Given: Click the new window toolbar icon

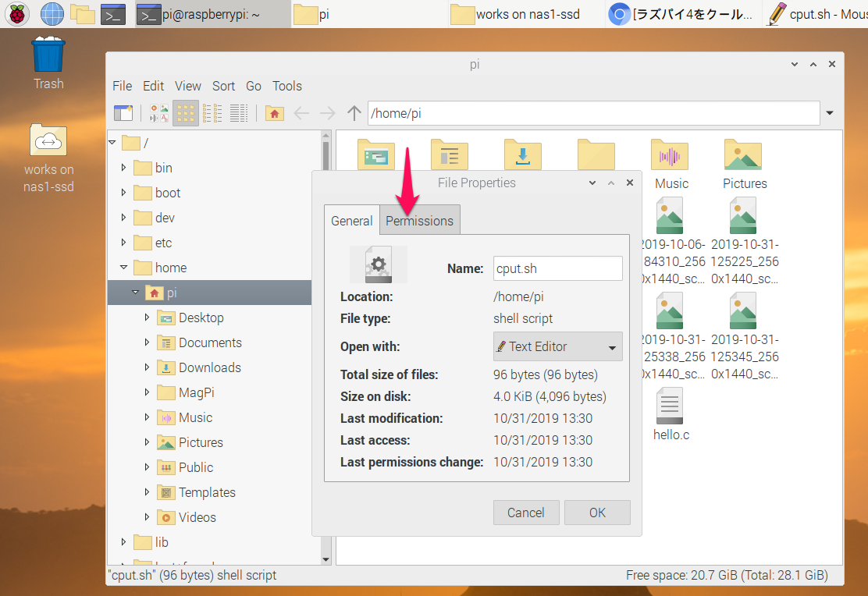Looking at the screenshot, I should (123, 113).
